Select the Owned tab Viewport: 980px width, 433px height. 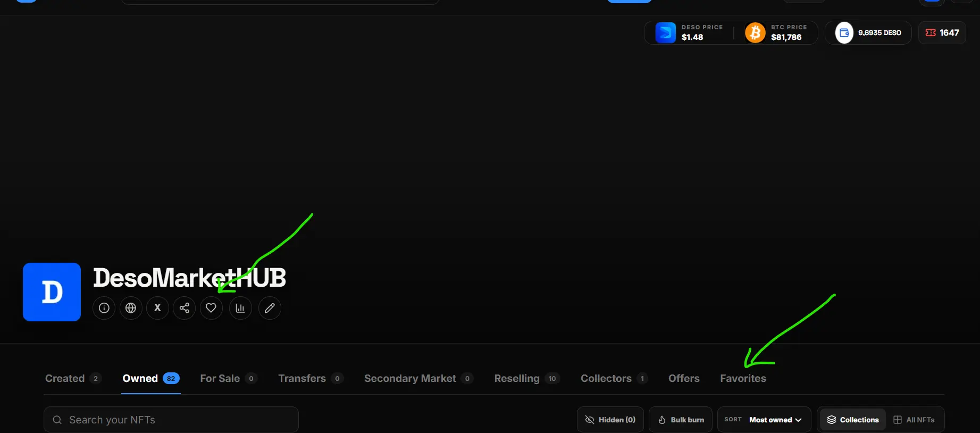(x=151, y=378)
